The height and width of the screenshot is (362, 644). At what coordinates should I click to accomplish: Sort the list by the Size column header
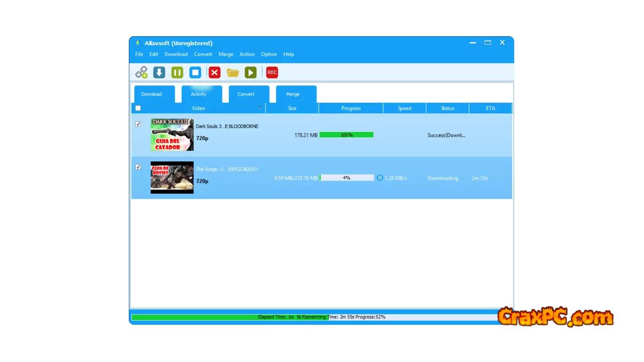[292, 108]
